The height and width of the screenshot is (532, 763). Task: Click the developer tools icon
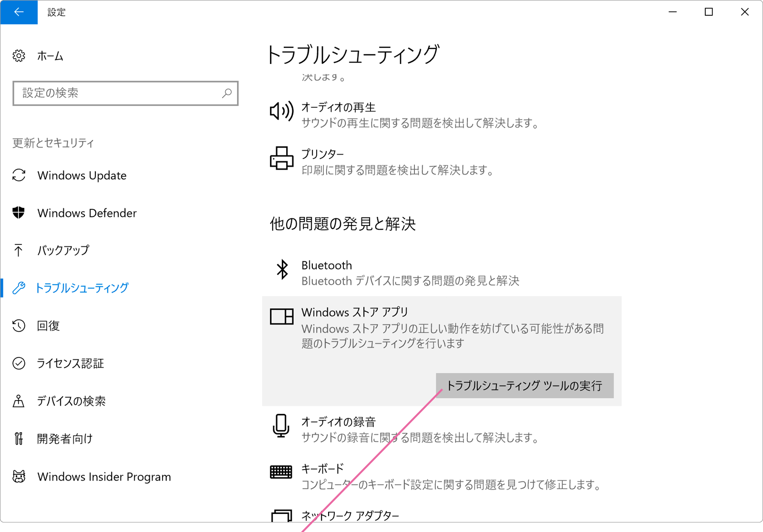tap(19, 439)
